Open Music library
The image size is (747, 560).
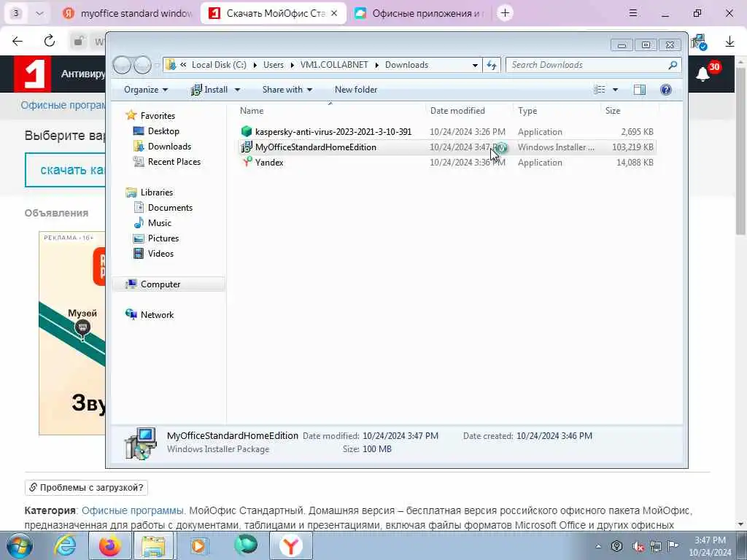160,223
